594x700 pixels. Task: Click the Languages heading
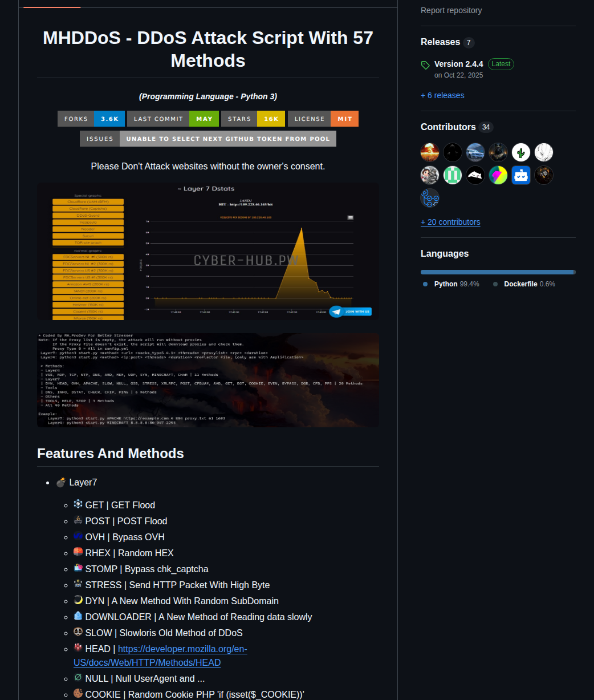point(445,254)
